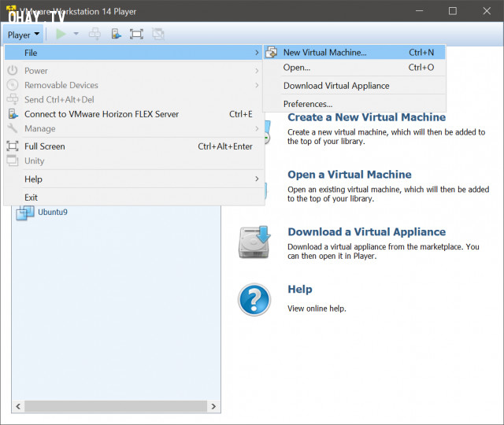504x425 pixels.
Task: Expand the Power submenu arrow
Action: coord(257,70)
